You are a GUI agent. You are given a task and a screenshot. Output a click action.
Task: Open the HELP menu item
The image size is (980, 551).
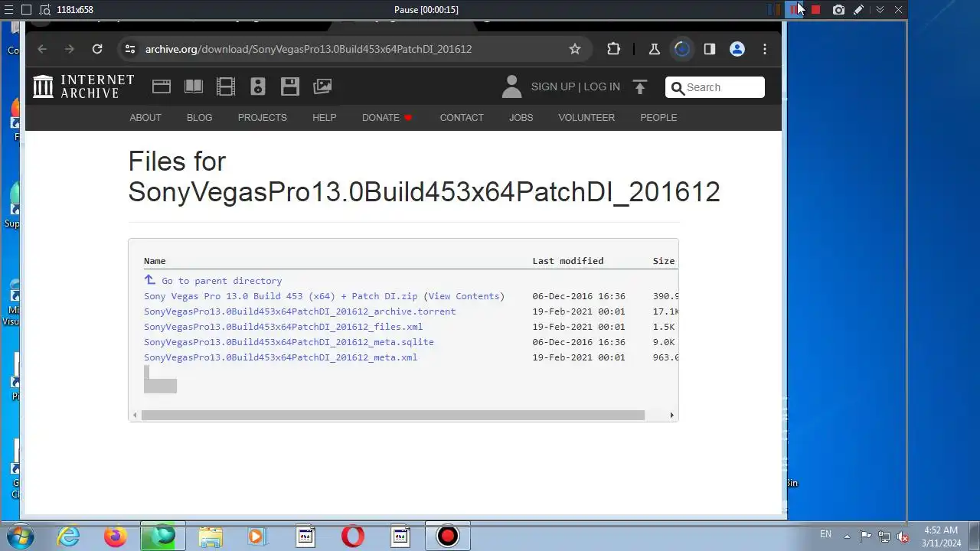[325, 118]
